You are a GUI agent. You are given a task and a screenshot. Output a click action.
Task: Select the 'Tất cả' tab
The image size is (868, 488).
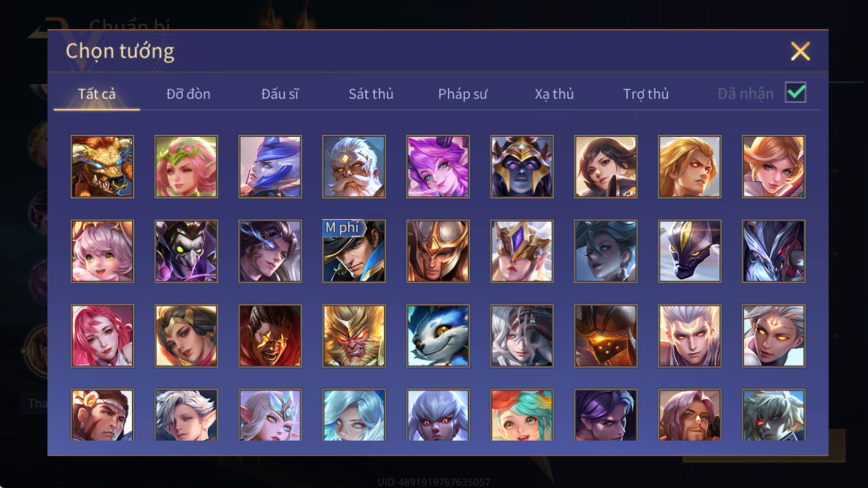96,94
